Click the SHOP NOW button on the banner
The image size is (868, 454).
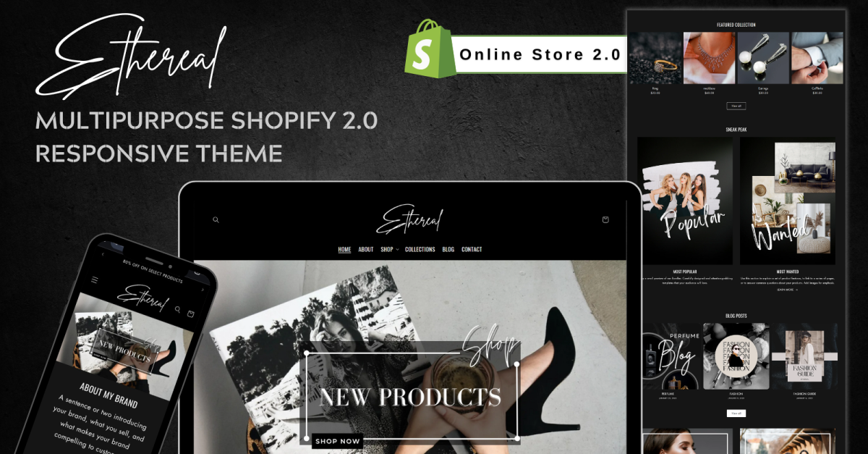pos(337,441)
